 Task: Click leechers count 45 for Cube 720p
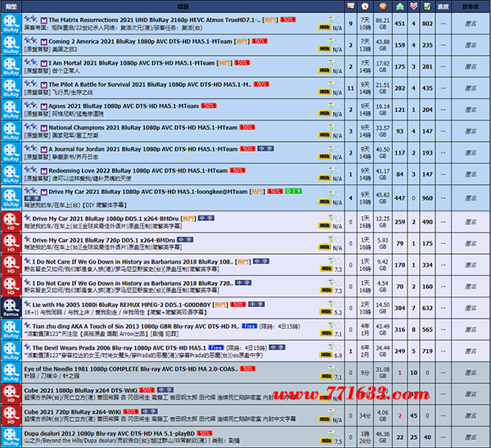[413, 416]
